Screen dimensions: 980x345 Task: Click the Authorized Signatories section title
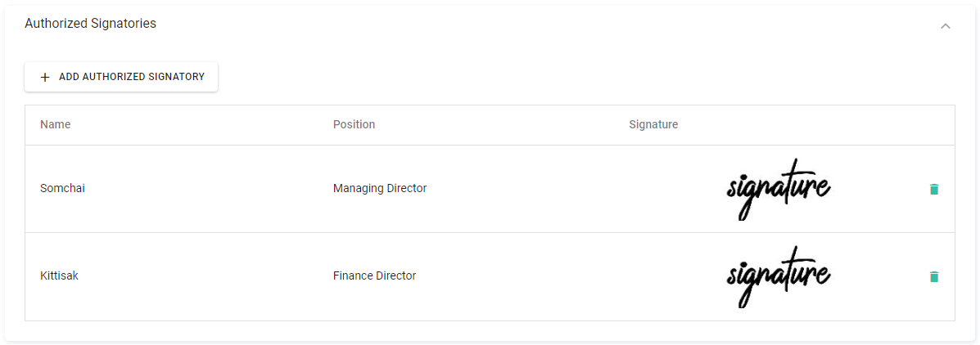point(90,24)
